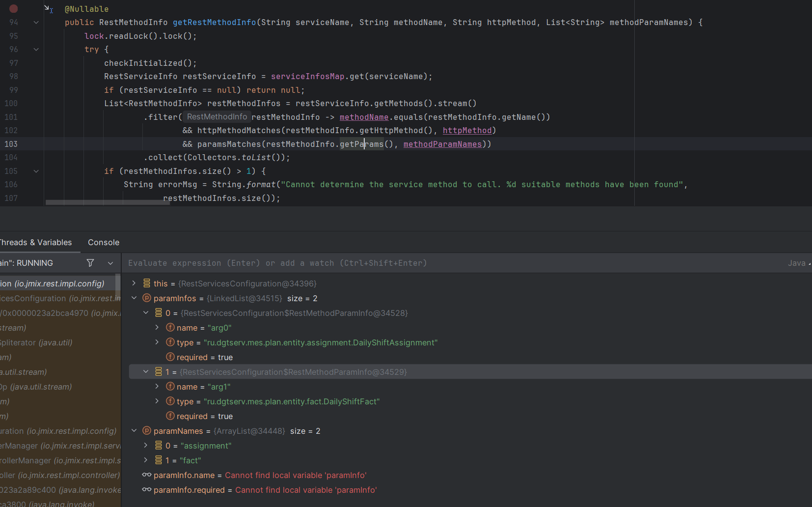
Task: Click the field icon of name = "arg0"
Action: tap(170, 328)
